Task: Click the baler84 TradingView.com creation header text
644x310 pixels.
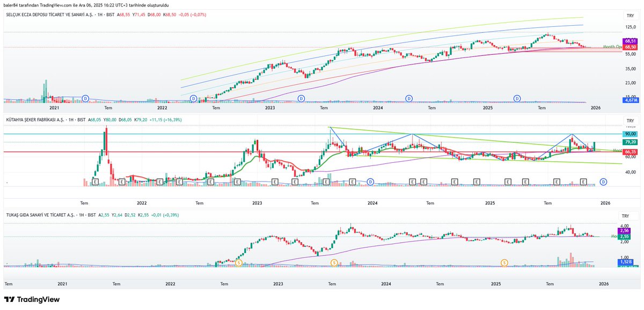Action: point(86,5)
